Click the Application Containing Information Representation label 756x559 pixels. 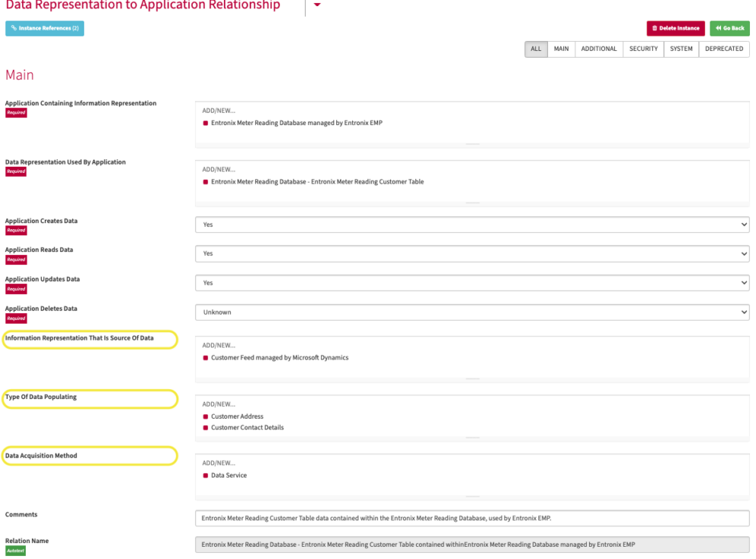[x=81, y=103]
